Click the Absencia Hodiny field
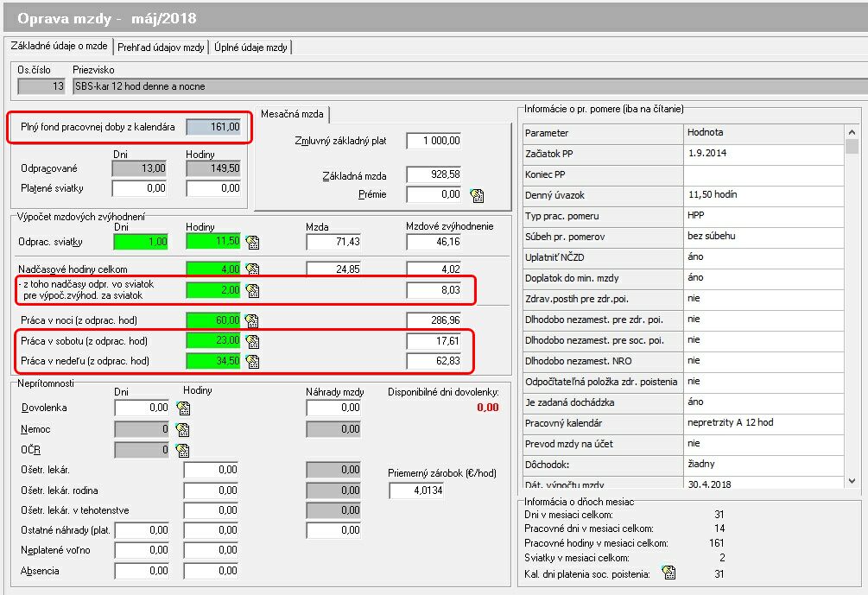868x595 pixels. pos(211,571)
